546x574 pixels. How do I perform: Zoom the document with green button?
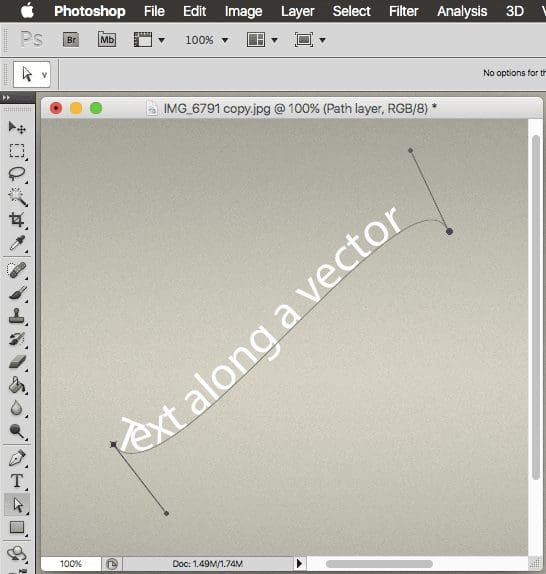(96, 108)
